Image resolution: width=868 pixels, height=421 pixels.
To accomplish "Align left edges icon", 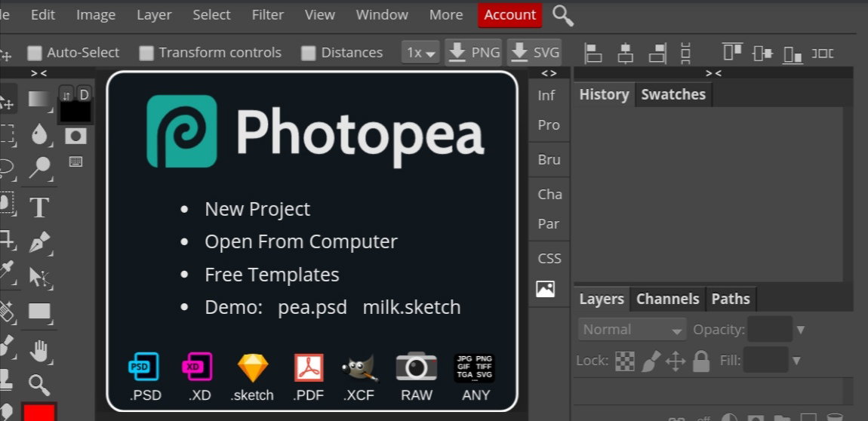I will click(593, 53).
